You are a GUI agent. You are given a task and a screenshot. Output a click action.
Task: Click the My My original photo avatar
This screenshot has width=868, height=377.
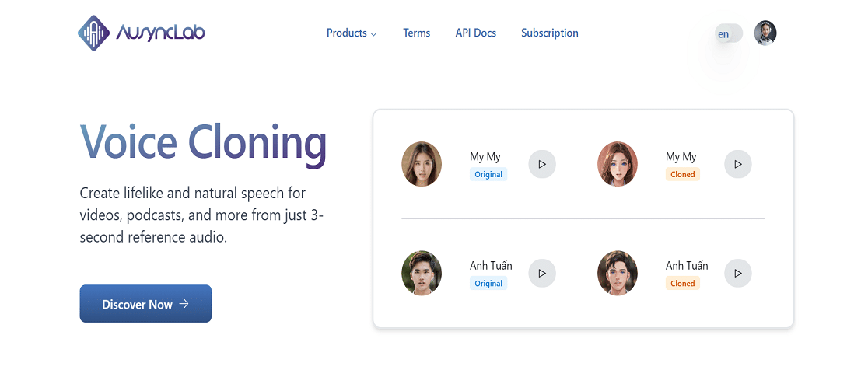tap(422, 164)
